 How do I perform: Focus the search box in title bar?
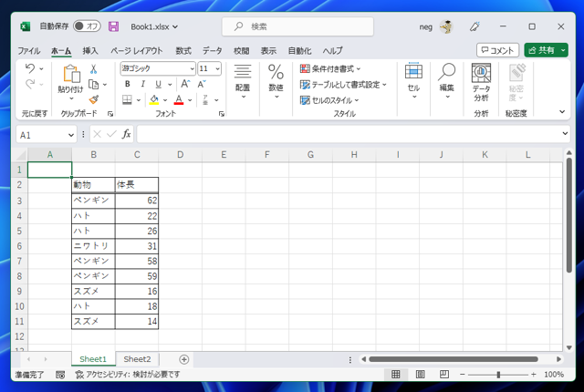tap(297, 26)
